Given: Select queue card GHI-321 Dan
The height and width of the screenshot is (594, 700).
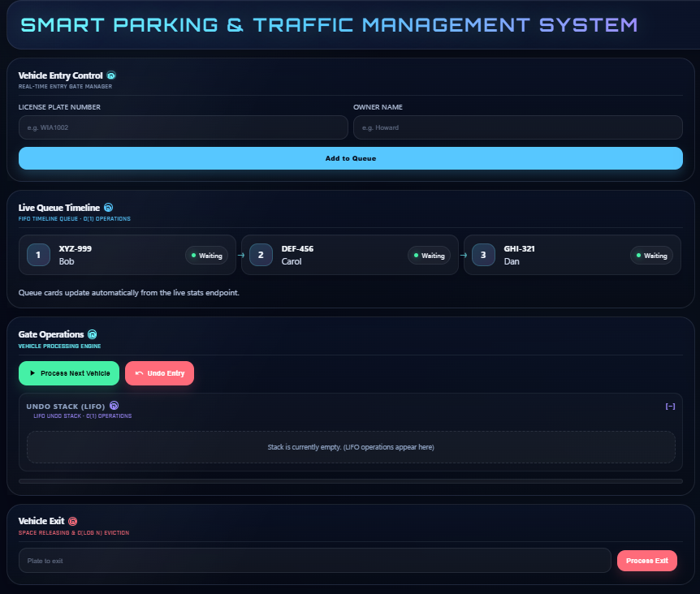Looking at the screenshot, I should click(573, 255).
